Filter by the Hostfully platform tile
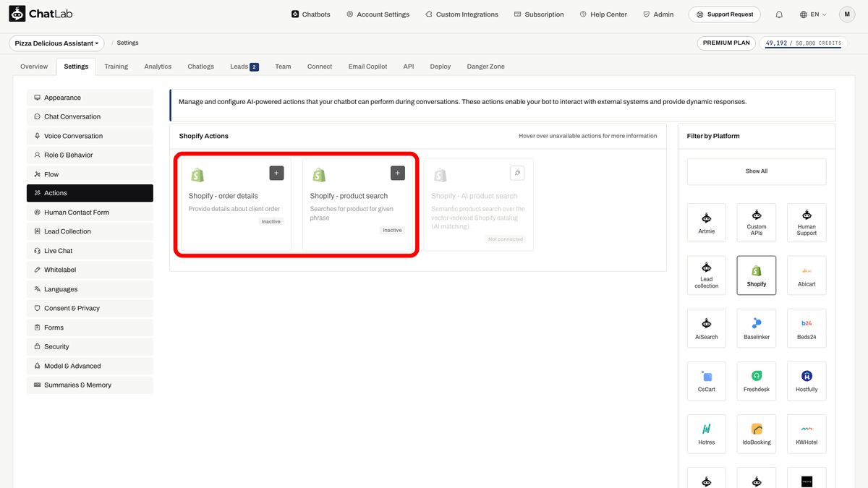The width and height of the screenshot is (868, 488). [807, 381]
